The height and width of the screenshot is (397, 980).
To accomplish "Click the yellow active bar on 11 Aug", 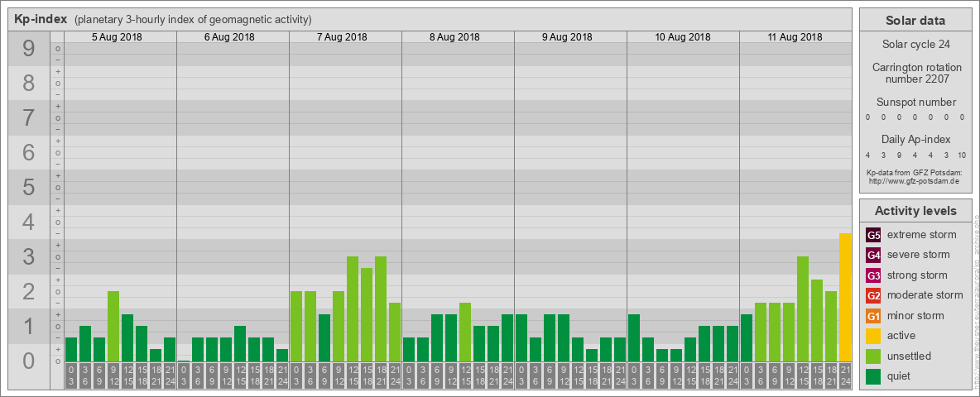I will pos(845,297).
